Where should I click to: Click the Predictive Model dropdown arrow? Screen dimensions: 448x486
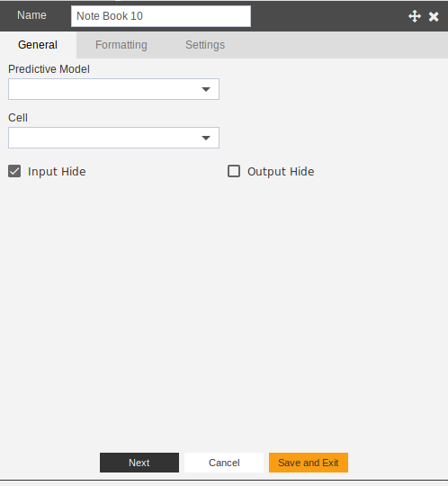point(206,90)
